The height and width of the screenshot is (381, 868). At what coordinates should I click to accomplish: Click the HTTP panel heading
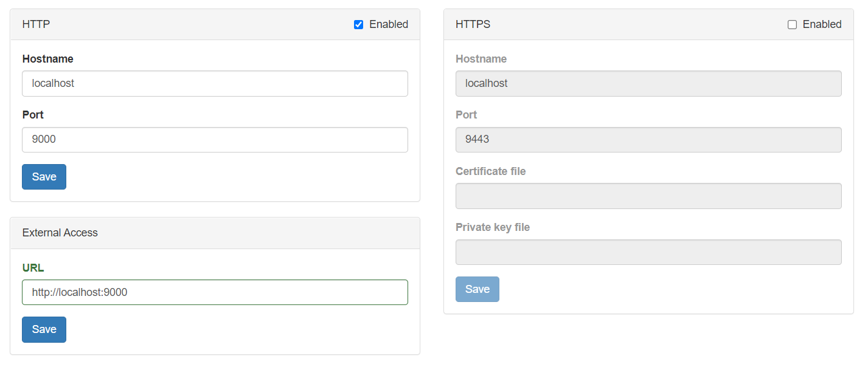[36, 24]
